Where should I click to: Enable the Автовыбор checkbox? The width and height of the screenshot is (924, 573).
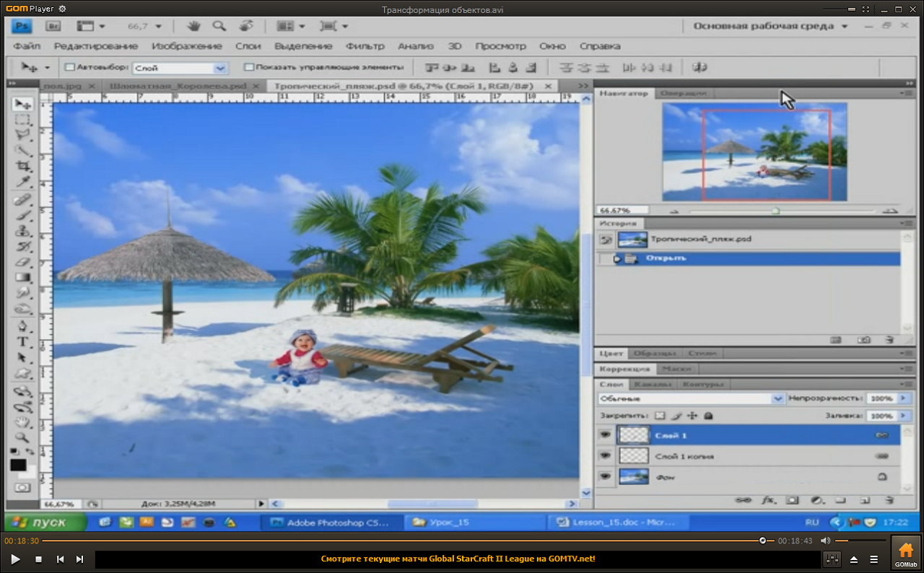click(70, 67)
